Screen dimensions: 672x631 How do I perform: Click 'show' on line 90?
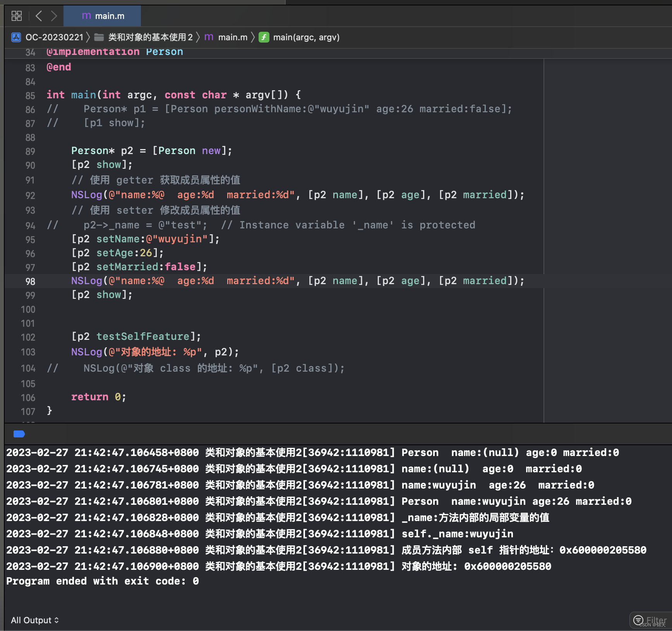tap(109, 165)
